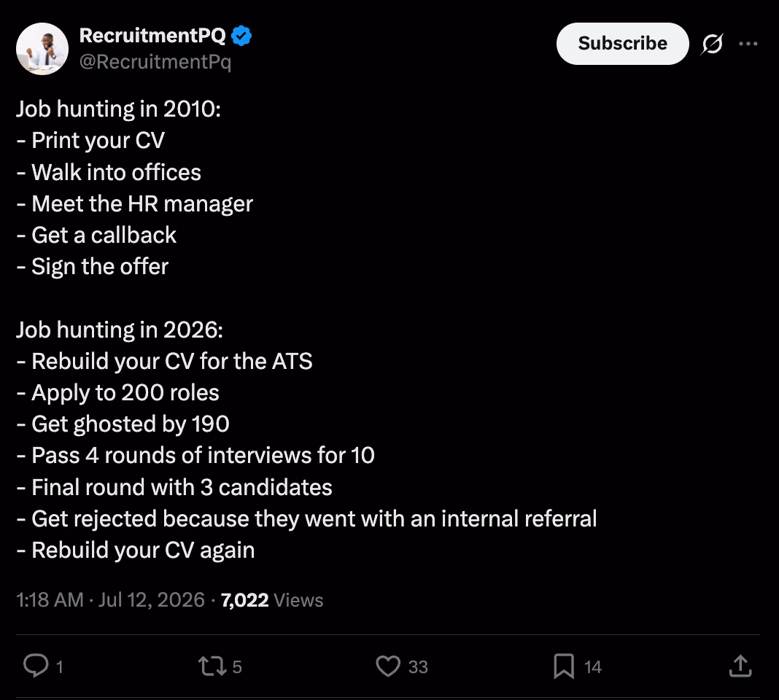Subscribe to RecruitmentPQ
The height and width of the screenshot is (700, 779).
point(622,44)
